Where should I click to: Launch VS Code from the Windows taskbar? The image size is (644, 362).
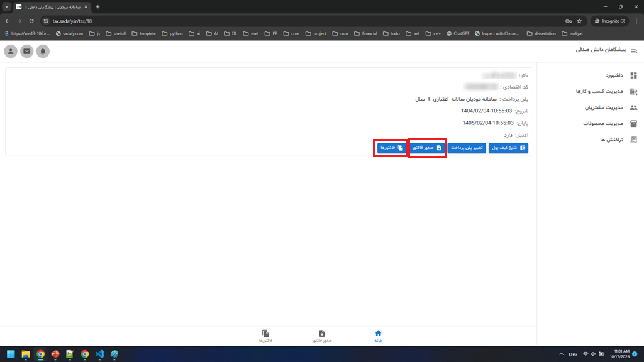coord(99,354)
